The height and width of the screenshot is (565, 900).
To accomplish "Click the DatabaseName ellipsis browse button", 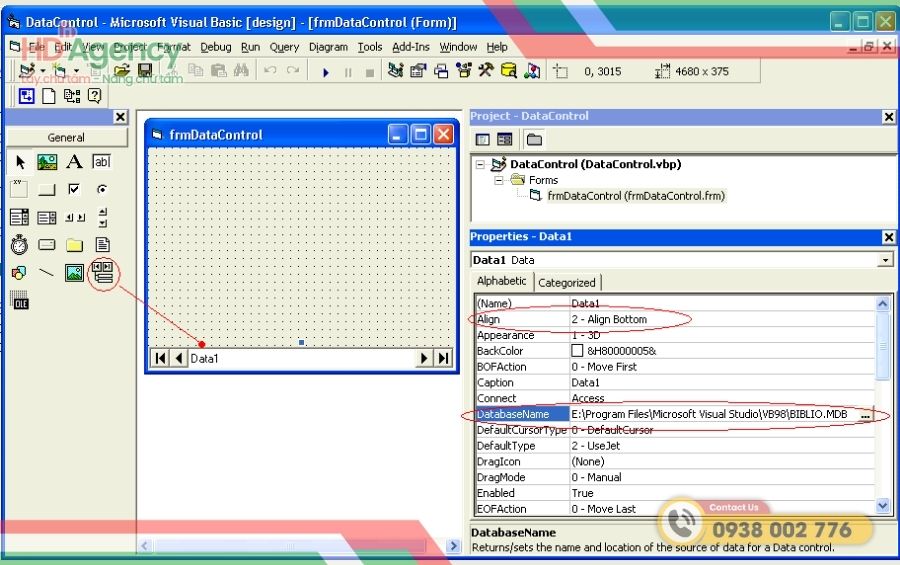I will 866,415.
